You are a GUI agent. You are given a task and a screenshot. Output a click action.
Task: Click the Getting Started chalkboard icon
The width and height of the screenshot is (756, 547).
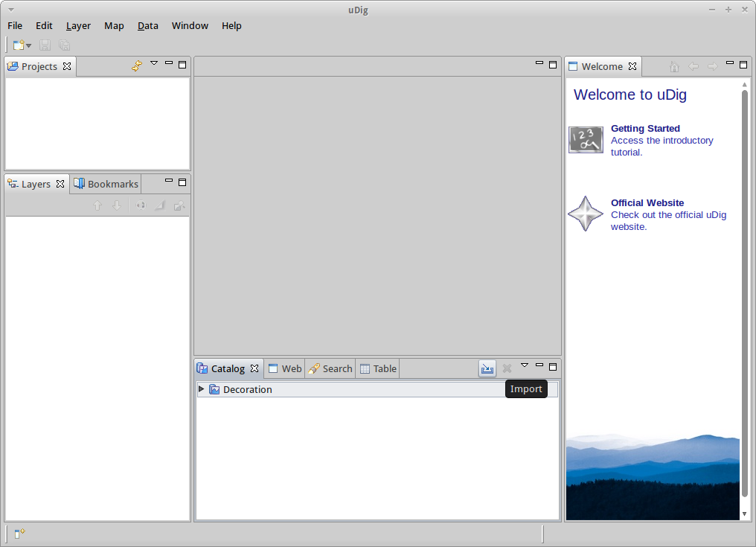point(586,140)
